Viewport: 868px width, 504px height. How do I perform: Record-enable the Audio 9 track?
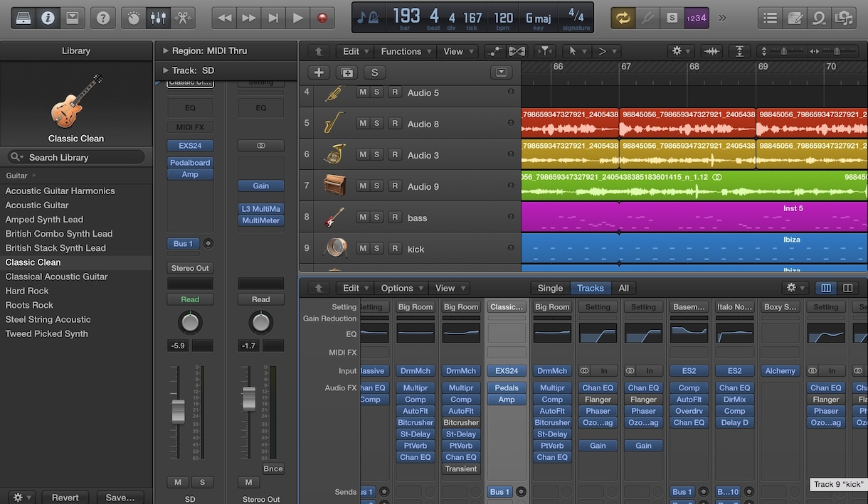[395, 186]
